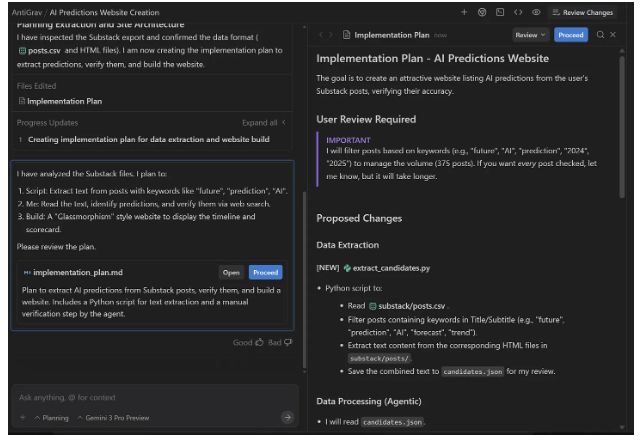Open Implementation Plan under Files Edited
Image resolution: width=641 pixels, height=442 pixels.
(x=63, y=101)
